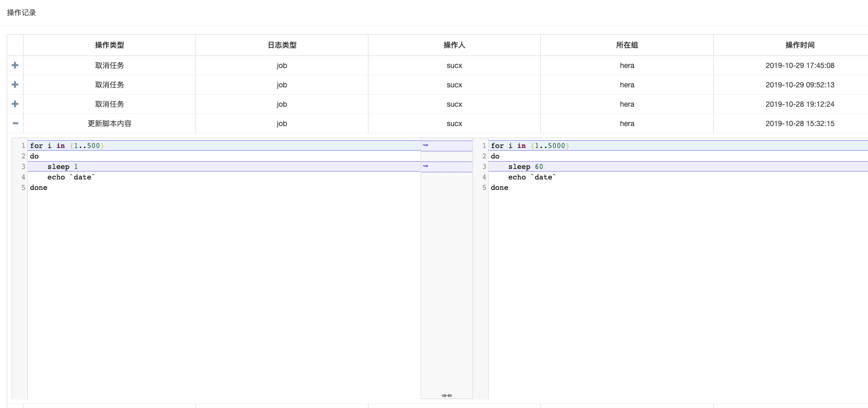This screenshot has width=868, height=408.
Task: Expand the 2019-10-28 19:12:24 record row
Action: click(15, 104)
